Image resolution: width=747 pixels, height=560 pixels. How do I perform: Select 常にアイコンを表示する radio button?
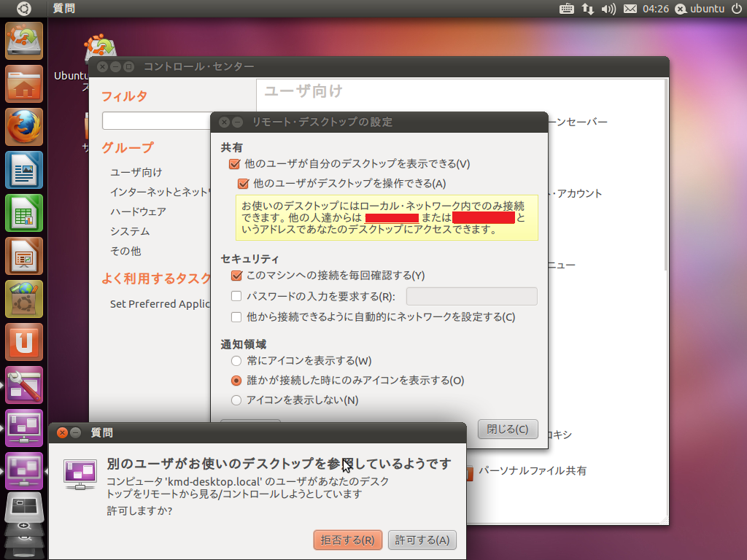(x=236, y=361)
